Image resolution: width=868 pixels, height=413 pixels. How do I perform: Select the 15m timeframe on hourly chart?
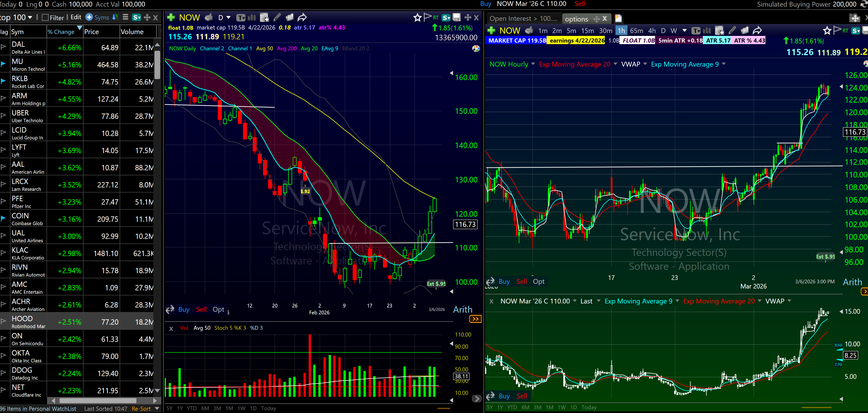click(587, 31)
